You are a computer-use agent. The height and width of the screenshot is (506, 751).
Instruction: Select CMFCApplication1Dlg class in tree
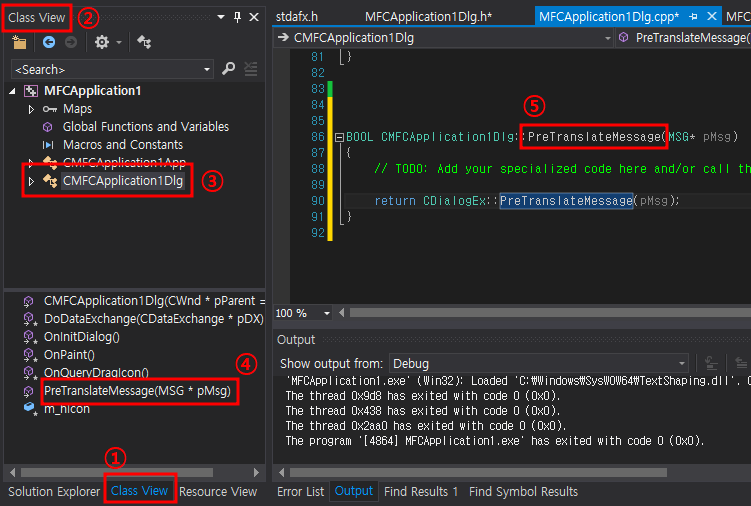[x=123, y=181]
